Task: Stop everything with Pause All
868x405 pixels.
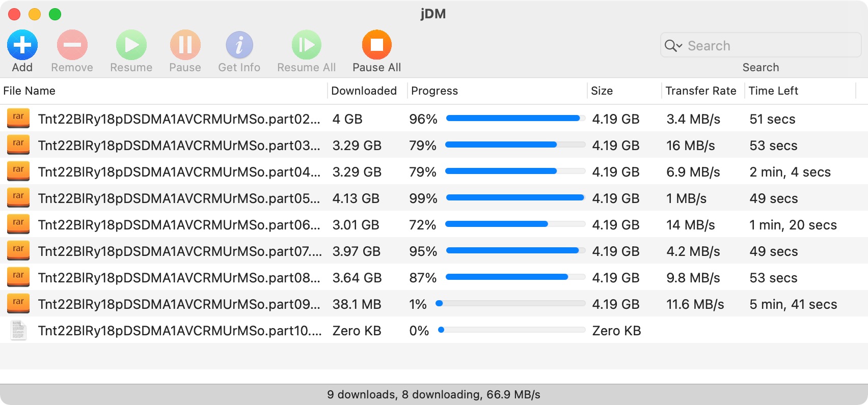Action: click(376, 45)
